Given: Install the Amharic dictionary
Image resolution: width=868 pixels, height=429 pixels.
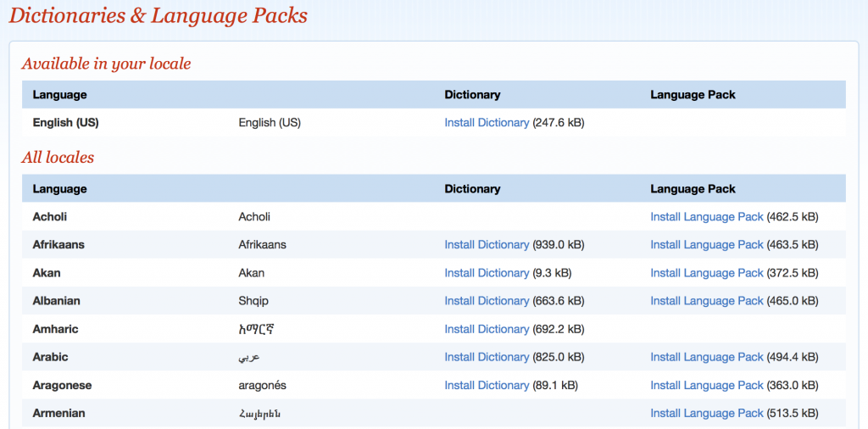Looking at the screenshot, I should click(x=487, y=329).
